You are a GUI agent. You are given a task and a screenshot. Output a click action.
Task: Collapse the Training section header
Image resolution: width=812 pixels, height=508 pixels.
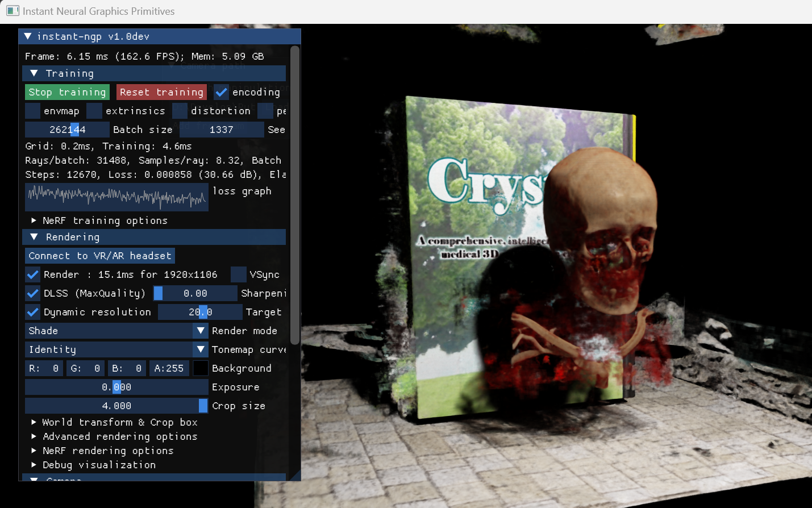tap(34, 73)
